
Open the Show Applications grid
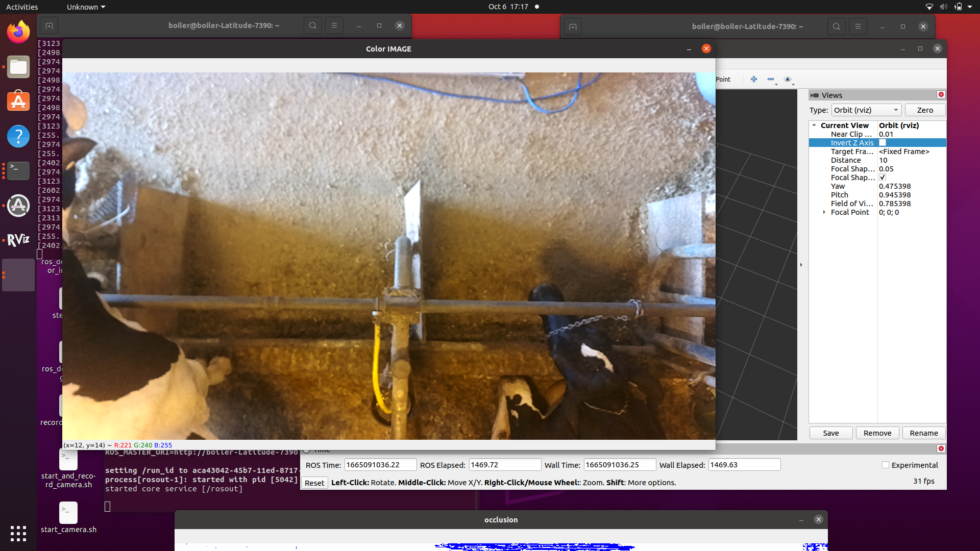[x=18, y=533]
